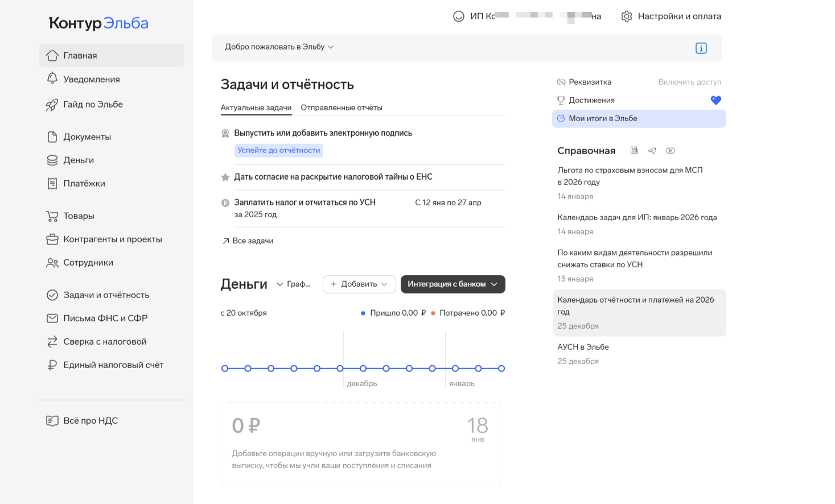Open the Добавить dropdown in Деньги
835x504 pixels.
point(359,284)
